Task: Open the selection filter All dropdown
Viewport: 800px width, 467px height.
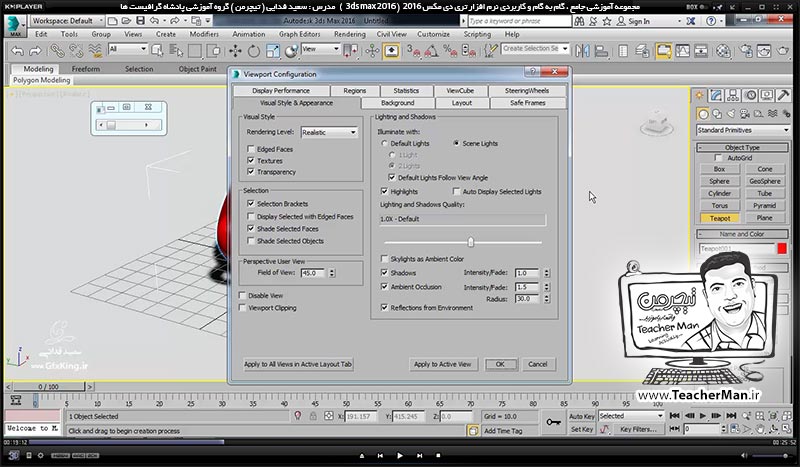Action: [128, 49]
